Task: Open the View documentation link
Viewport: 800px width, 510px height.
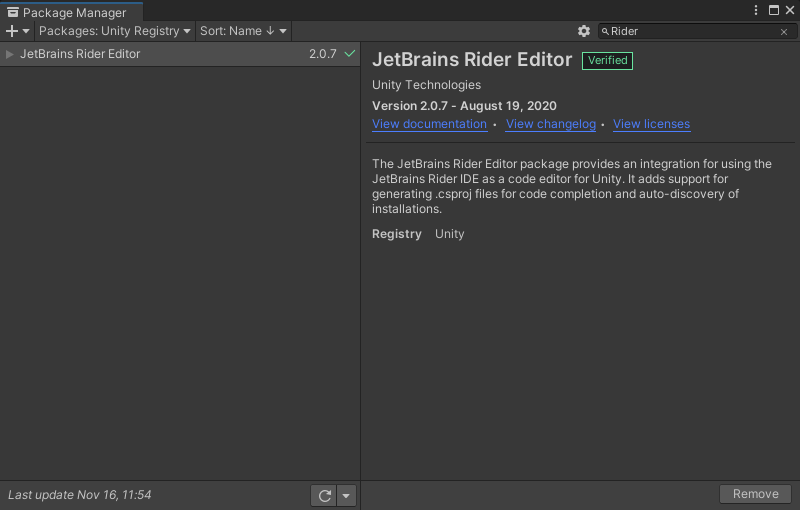Action: 429,124
